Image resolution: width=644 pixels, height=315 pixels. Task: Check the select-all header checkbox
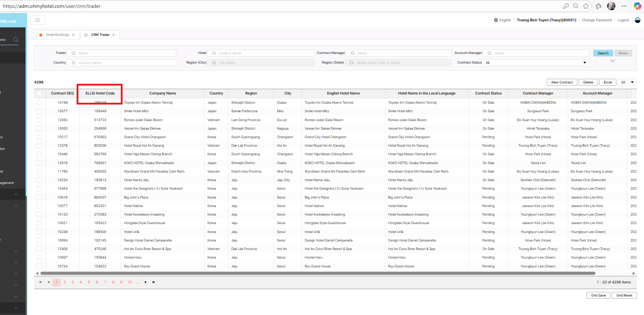39,93
